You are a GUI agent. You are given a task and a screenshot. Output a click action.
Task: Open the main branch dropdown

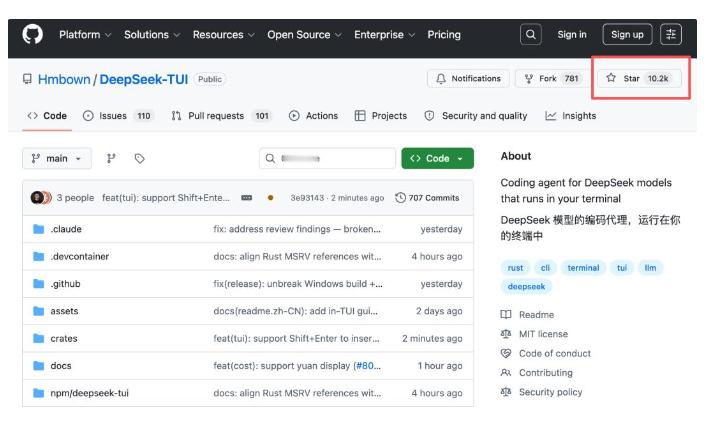[x=57, y=158]
